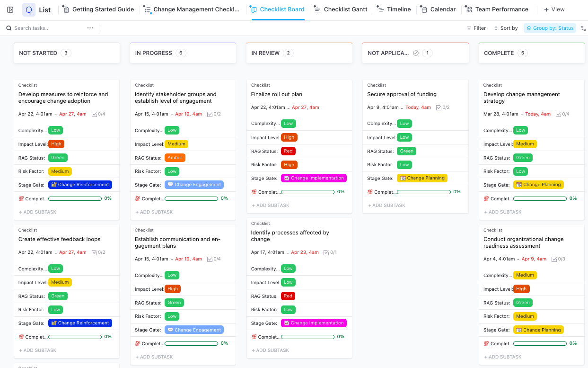Open search options ellipsis menu
The width and height of the screenshot is (588, 368).
coord(90,28)
